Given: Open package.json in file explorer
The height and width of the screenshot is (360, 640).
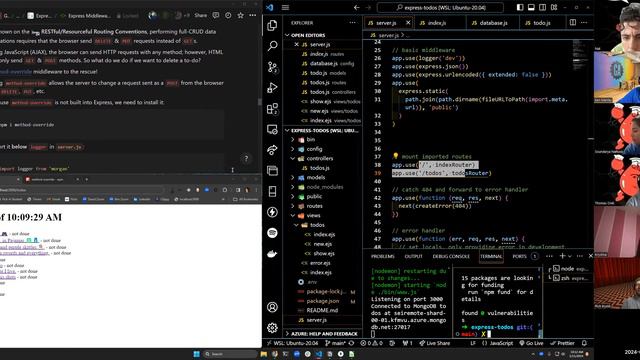Looking at the screenshot, I should (322, 301).
